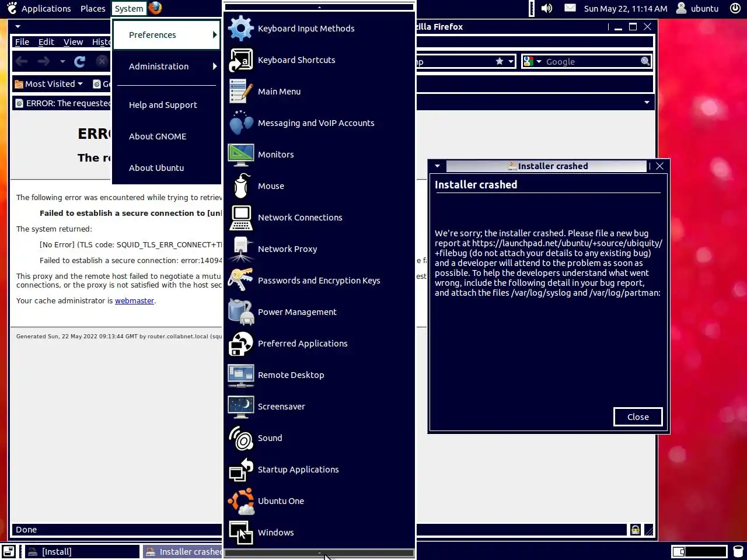Expand the Preferences submenu
The width and height of the screenshot is (747, 560).
pos(167,35)
